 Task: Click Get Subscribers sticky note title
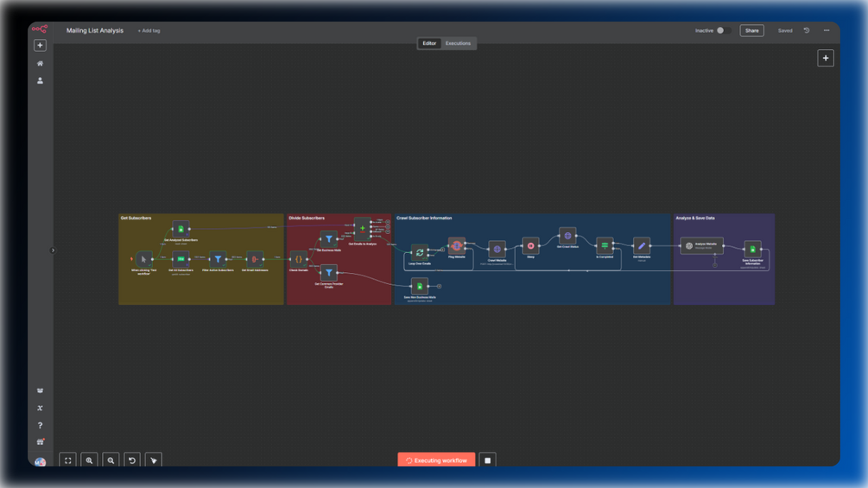pyautogui.click(x=136, y=218)
